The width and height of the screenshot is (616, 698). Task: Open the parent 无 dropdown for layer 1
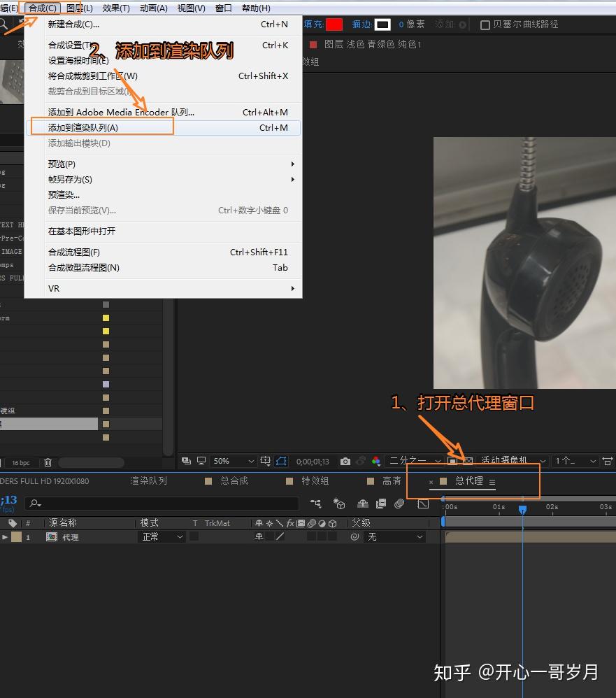pos(395,537)
